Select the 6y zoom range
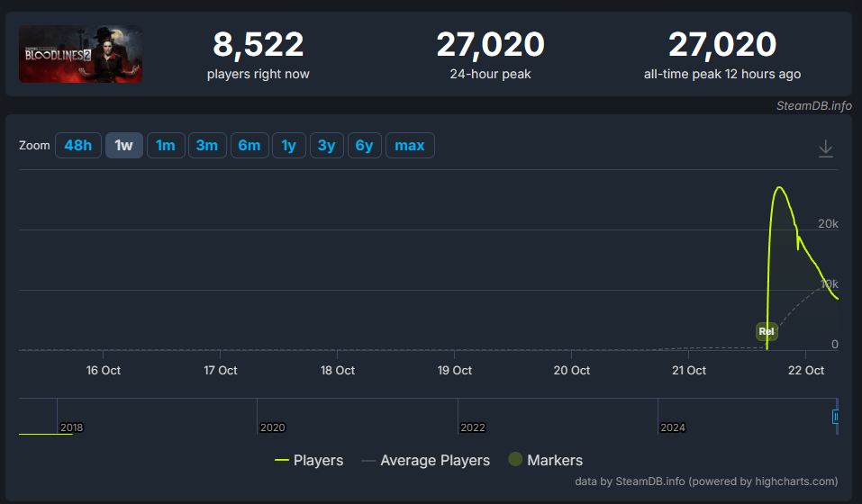The image size is (862, 504). click(x=365, y=146)
